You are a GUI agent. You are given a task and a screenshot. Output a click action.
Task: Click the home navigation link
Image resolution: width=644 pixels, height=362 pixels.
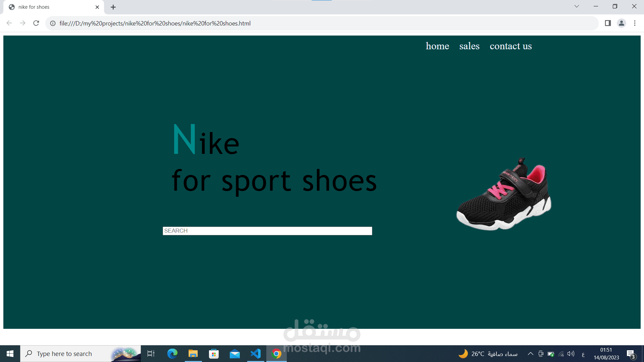437,46
